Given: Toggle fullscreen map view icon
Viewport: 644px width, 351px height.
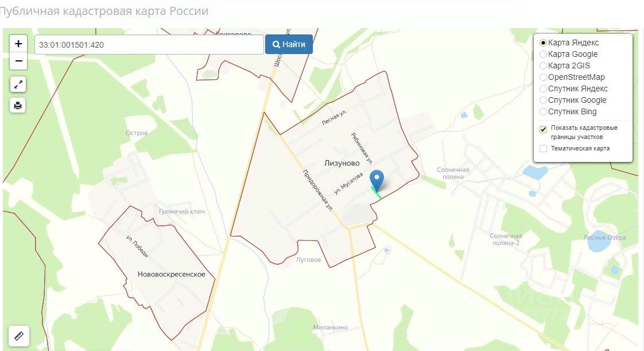Looking at the screenshot, I should pos(18,84).
